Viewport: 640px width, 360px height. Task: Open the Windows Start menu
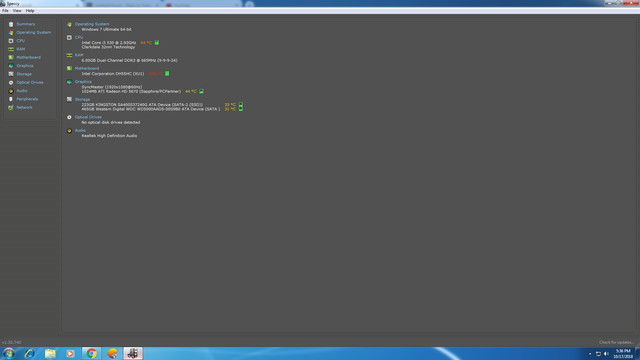click(x=9, y=353)
